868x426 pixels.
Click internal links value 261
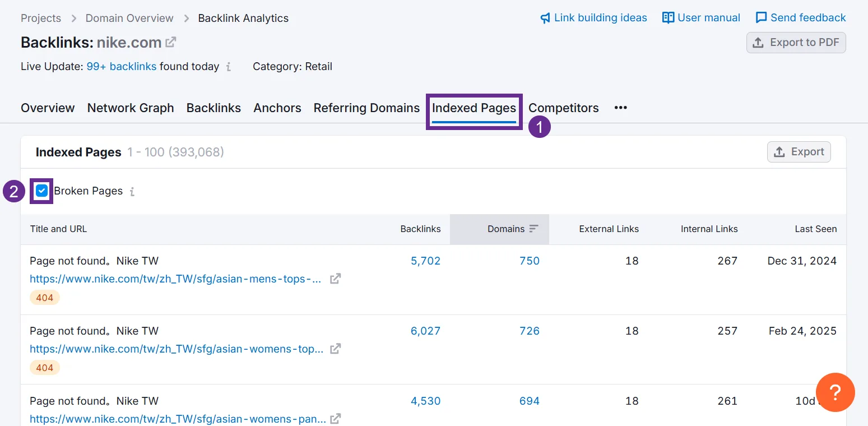click(x=727, y=401)
